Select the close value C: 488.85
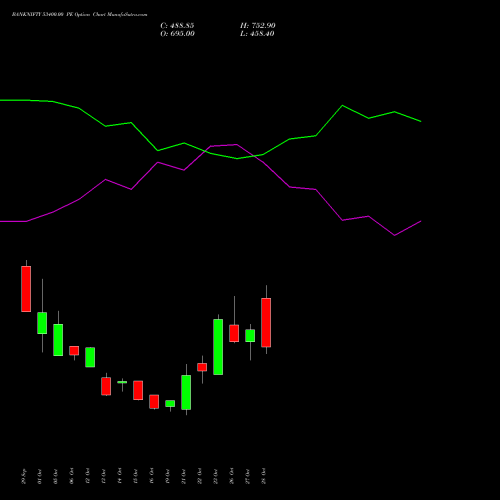500x500 pixels. pyautogui.click(x=177, y=26)
